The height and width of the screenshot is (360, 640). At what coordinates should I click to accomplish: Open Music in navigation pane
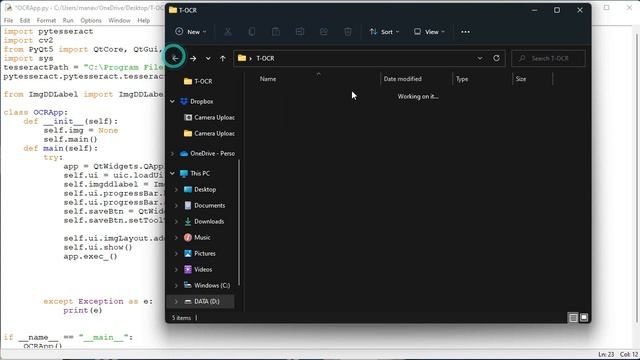pos(198,237)
